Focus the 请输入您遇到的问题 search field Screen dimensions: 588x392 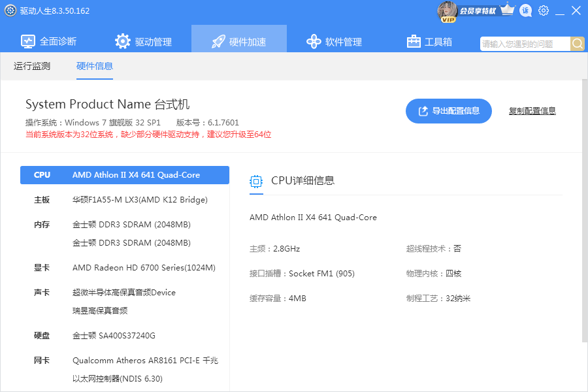(x=525, y=44)
